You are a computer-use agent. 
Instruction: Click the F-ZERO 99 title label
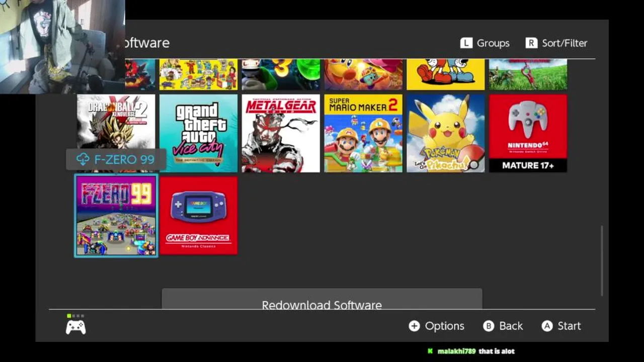click(124, 160)
